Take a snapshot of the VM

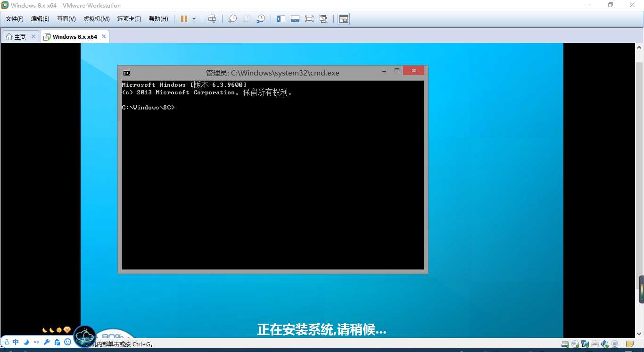click(x=232, y=19)
